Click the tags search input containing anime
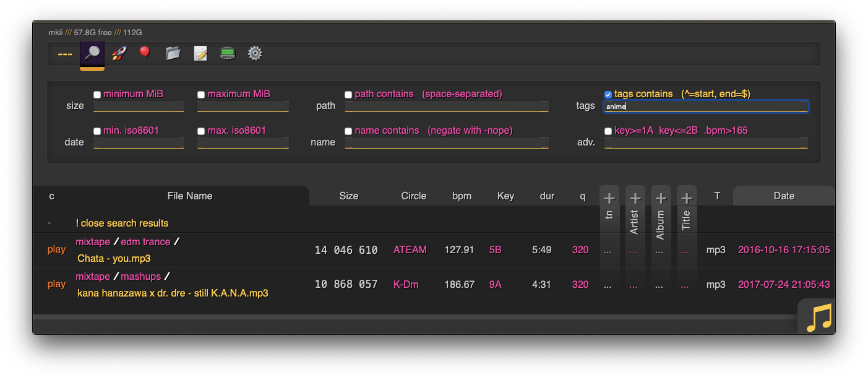This screenshot has width=868, height=377. pyautogui.click(x=705, y=106)
